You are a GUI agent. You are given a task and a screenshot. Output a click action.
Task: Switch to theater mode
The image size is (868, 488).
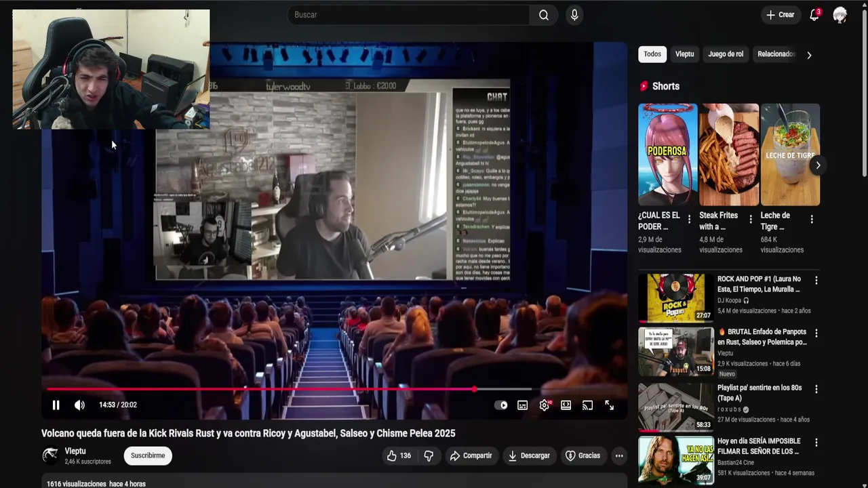click(x=566, y=405)
